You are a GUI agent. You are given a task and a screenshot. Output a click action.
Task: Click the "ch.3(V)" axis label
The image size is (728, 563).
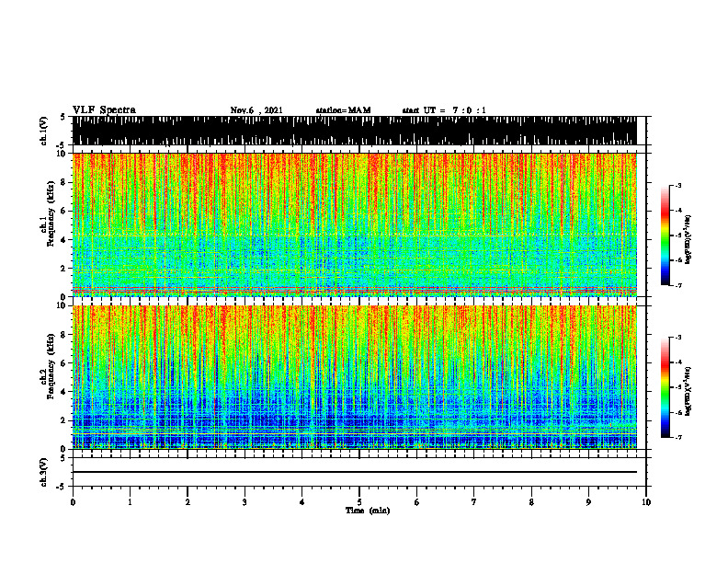[x=43, y=472]
